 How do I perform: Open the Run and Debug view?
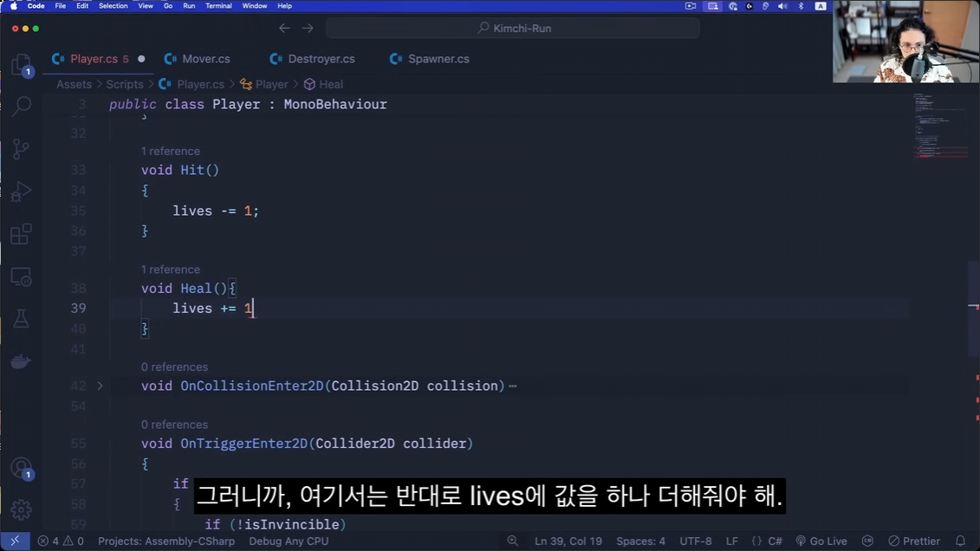pos(22,191)
